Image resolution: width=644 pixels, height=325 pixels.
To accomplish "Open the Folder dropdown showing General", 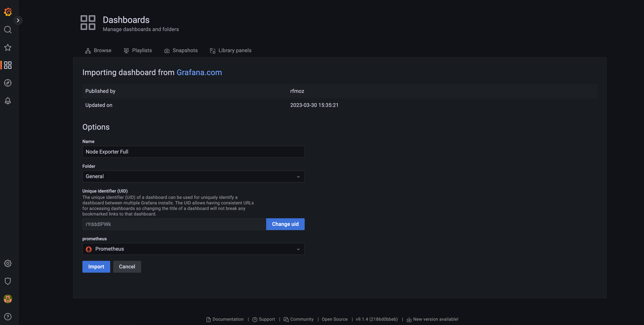I will pos(194,176).
